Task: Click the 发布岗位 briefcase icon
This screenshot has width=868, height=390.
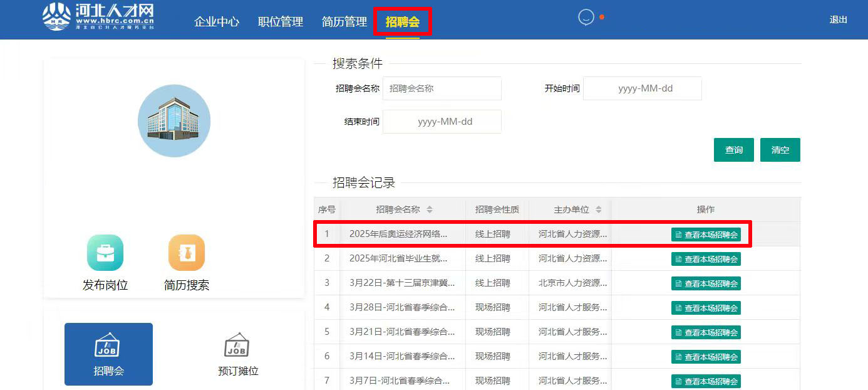Action: pos(105,253)
